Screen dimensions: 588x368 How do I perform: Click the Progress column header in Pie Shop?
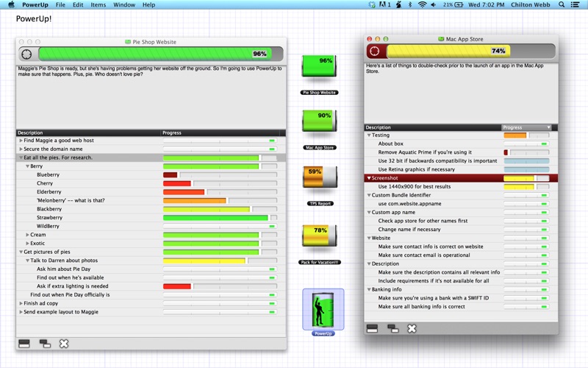tap(220, 132)
